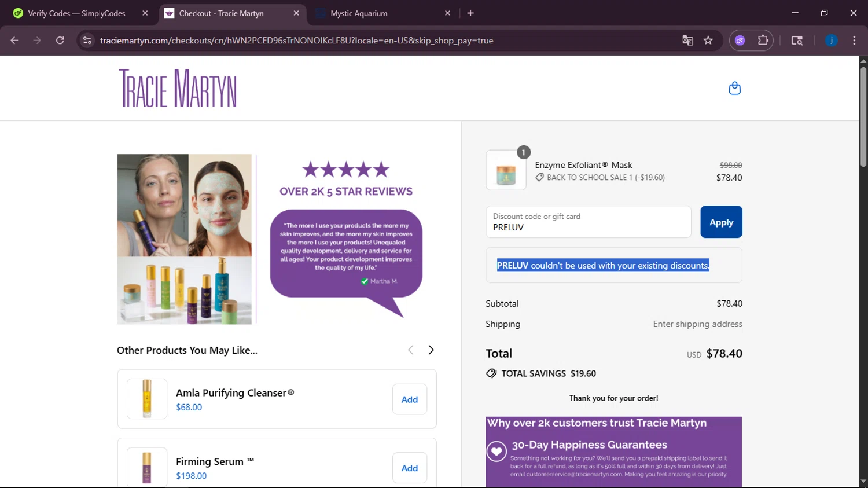
Task: Show previous recommended products with left arrow
Action: tap(410, 350)
